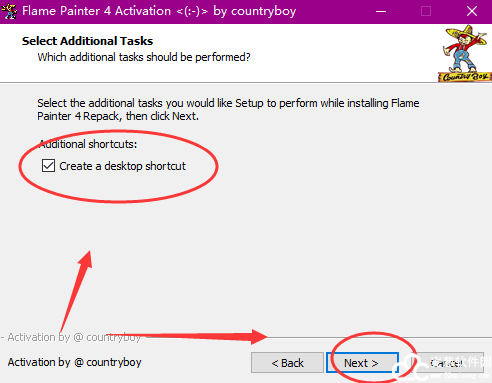
Task: Click the greyed '- Activation by @ countryboy' separator label
Action: point(71,337)
